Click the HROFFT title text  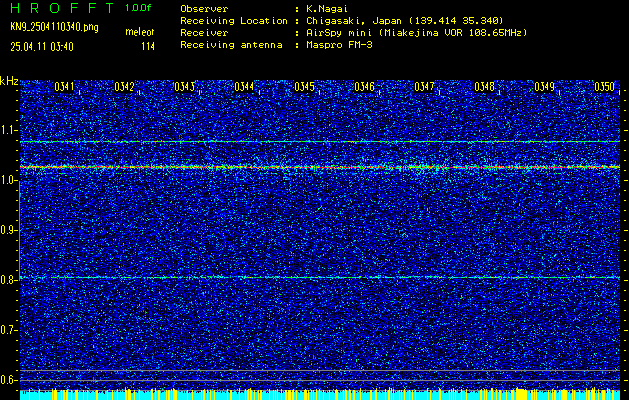62,8
